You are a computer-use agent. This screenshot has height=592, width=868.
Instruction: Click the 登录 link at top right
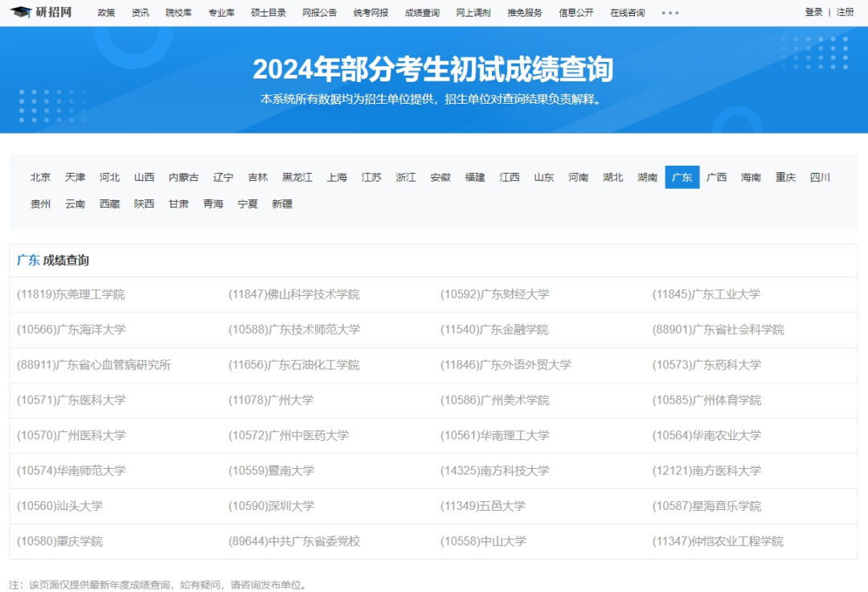click(813, 12)
